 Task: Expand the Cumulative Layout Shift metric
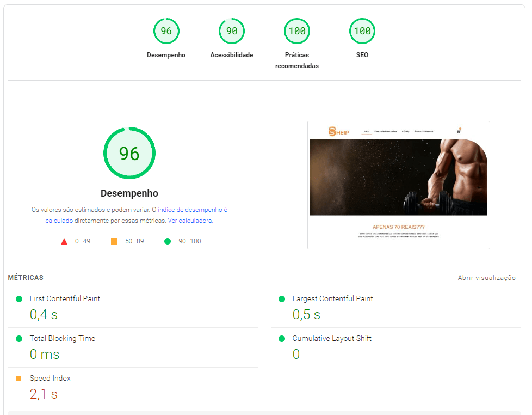tap(332, 339)
